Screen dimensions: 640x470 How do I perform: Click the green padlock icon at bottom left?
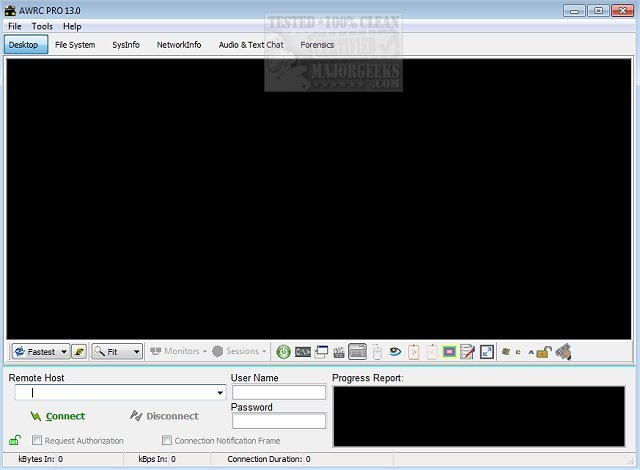[x=15, y=440]
